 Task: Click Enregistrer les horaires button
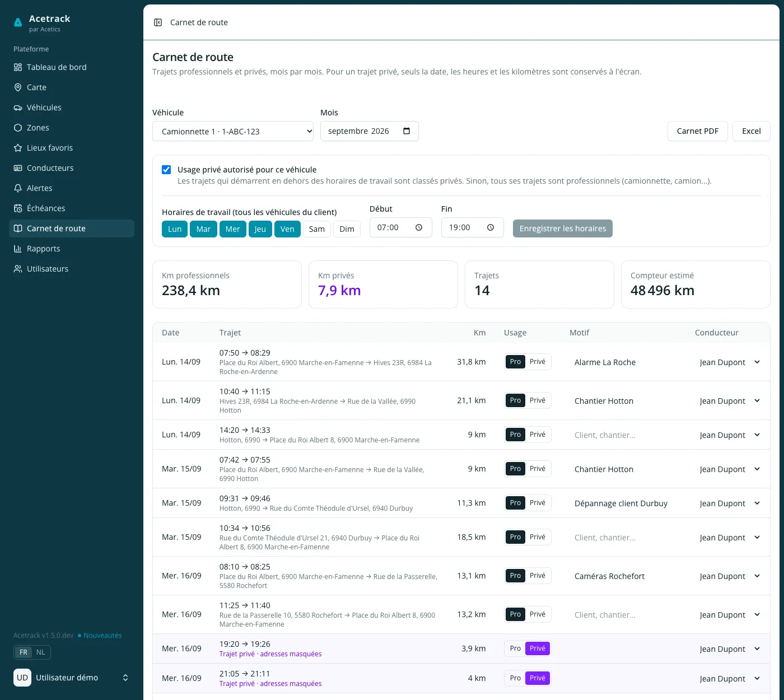(x=563, y=228)
